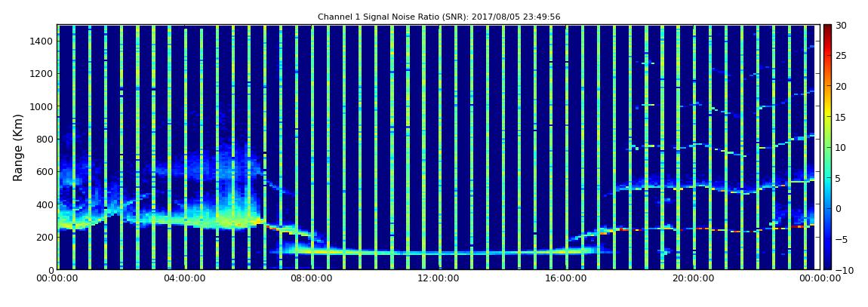Select the 800 range tick label
This screenshot has height=307, width=868.
coord(45,139)
